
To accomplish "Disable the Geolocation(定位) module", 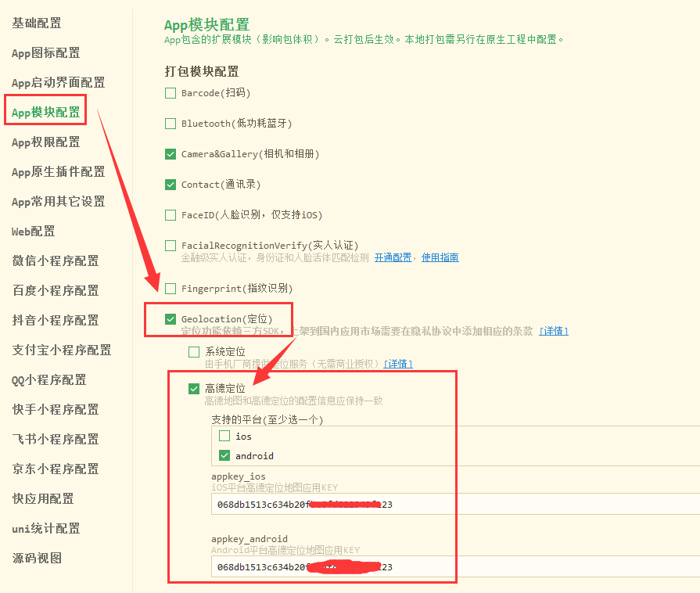I will tap(171, 318).
